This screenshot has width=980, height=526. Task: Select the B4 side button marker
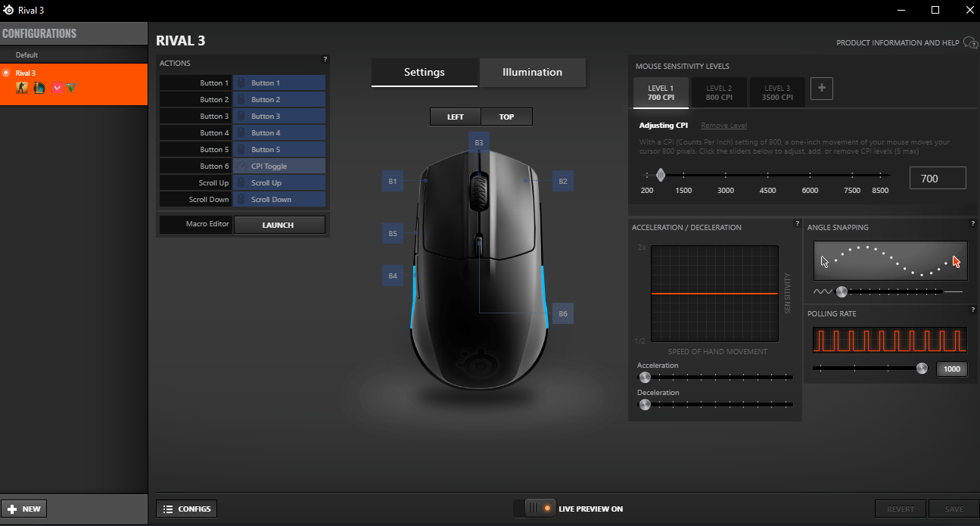click(x=393, y=276)
